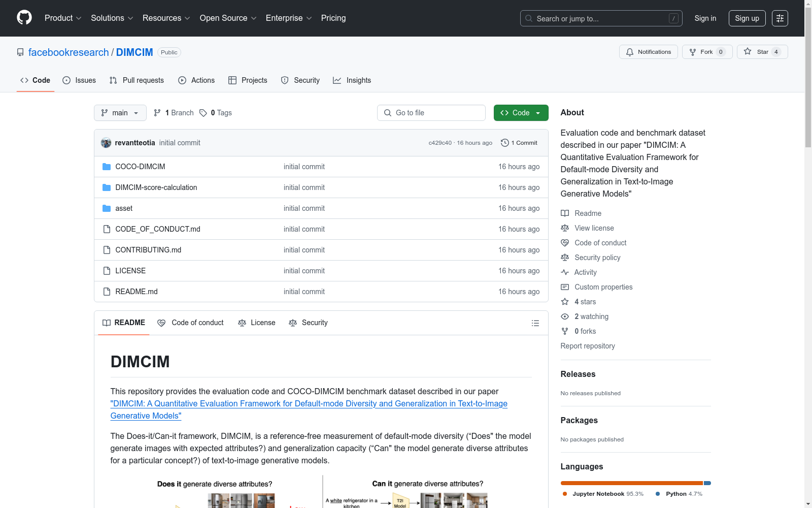Screen dimensions: 812x508
Task: Click the CONTRIBUTING.md file icon
Action: pyautogui.click(x=107, y=250)
